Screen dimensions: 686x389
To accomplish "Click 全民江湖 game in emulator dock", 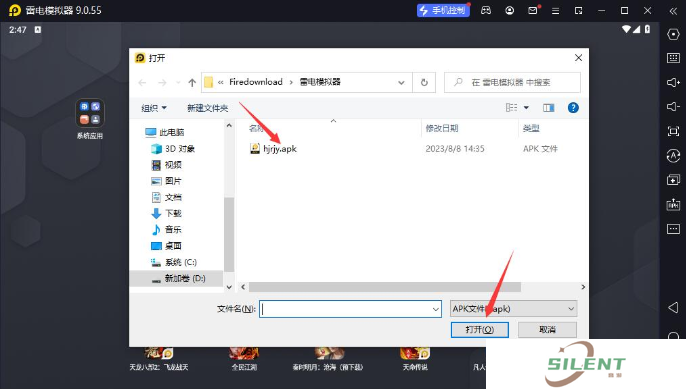I will 244,359.
